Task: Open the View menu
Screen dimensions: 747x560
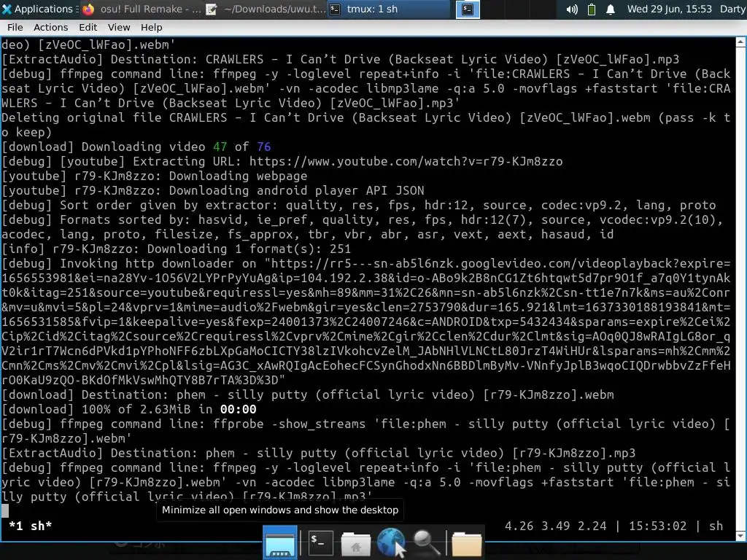Action: 119,27
